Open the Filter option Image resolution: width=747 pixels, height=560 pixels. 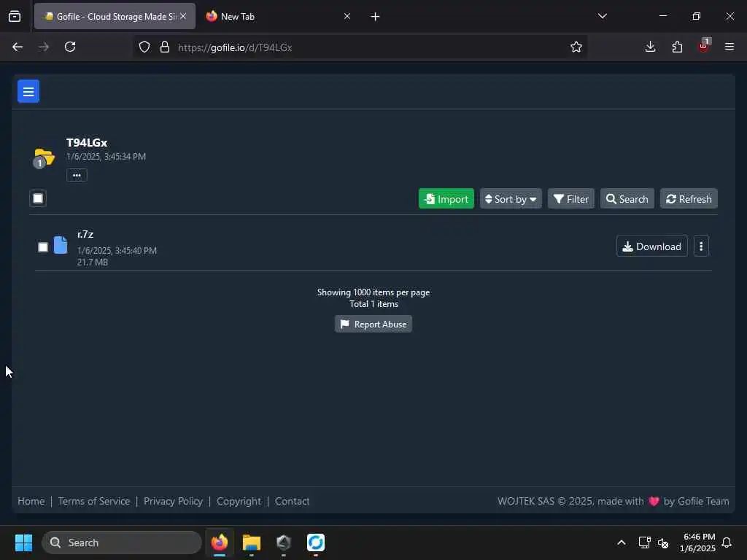[570, 198]
